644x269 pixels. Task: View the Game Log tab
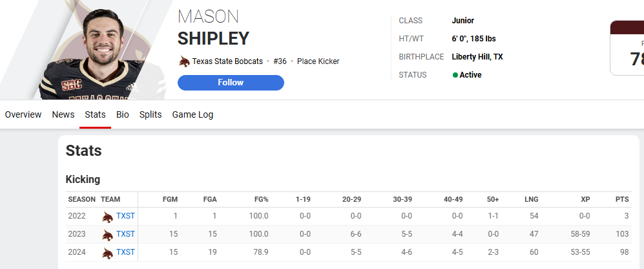pyautogui.click(x=192, y=114)
